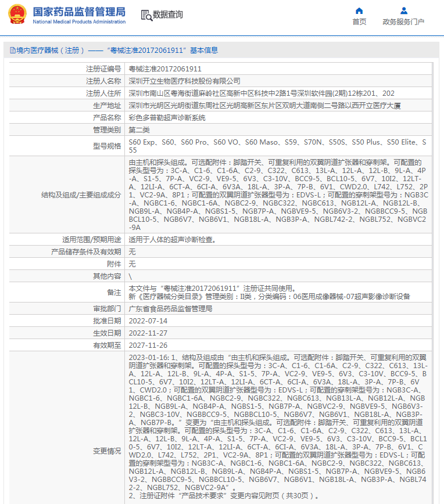Image resolution: width=444 pixels, height=504 pixels.
Task: Select approval date 2022-07-14
Action: tap(148, 321)
